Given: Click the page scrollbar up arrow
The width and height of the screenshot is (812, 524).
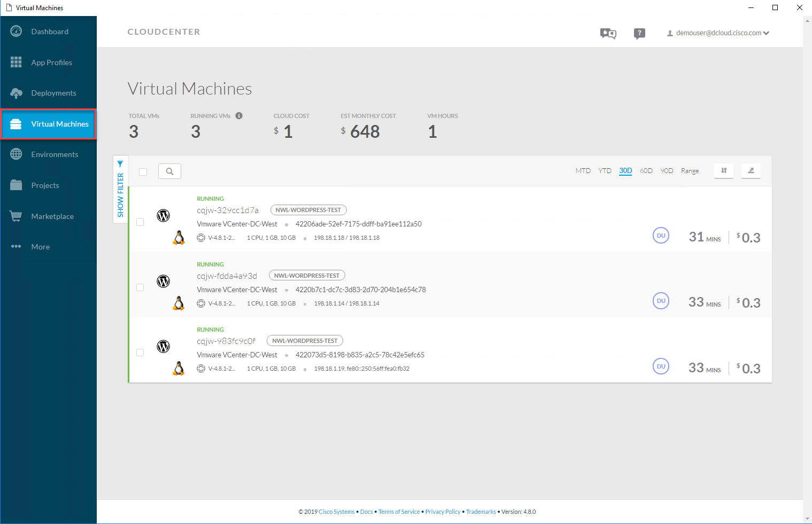Looking at the screenshot, I should click(807, 21).
